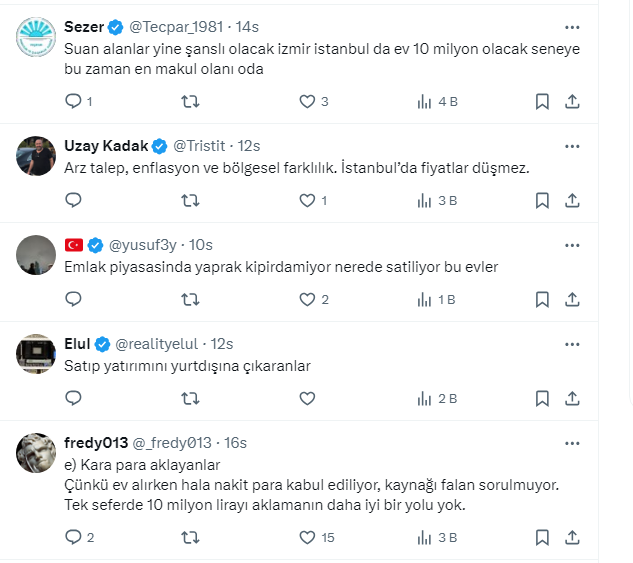
Task: Like fredy013's tweet with 15 likes
Action: pos(307,538)
